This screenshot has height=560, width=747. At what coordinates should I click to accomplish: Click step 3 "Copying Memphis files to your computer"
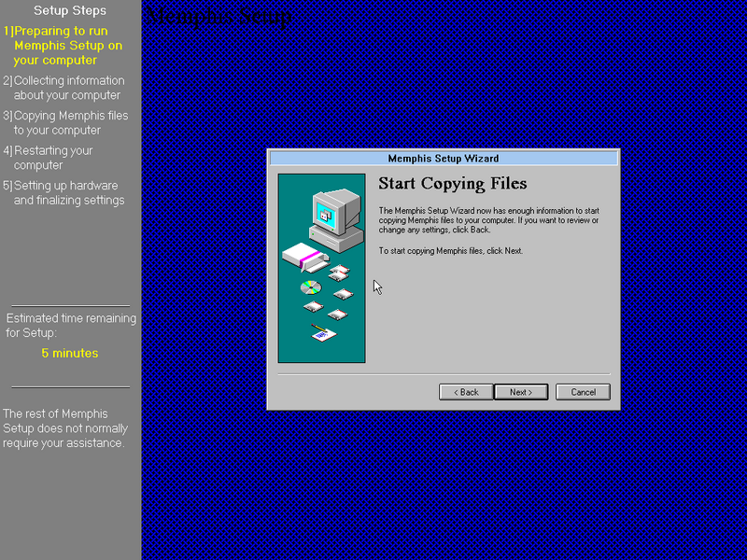coord(65,123)
